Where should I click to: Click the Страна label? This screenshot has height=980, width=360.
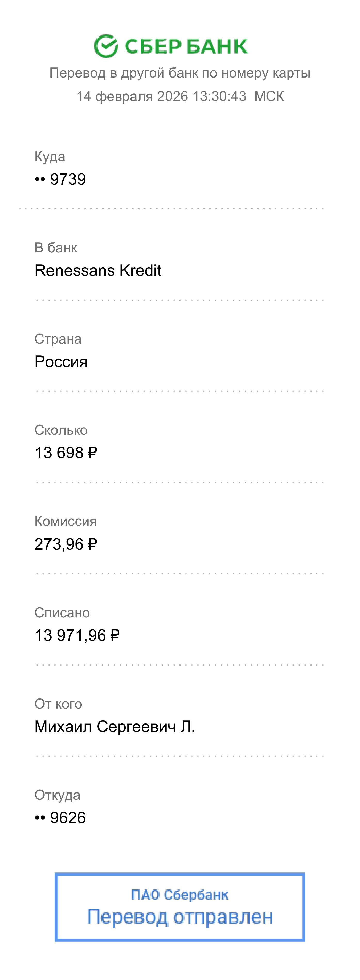pos(58,339)
